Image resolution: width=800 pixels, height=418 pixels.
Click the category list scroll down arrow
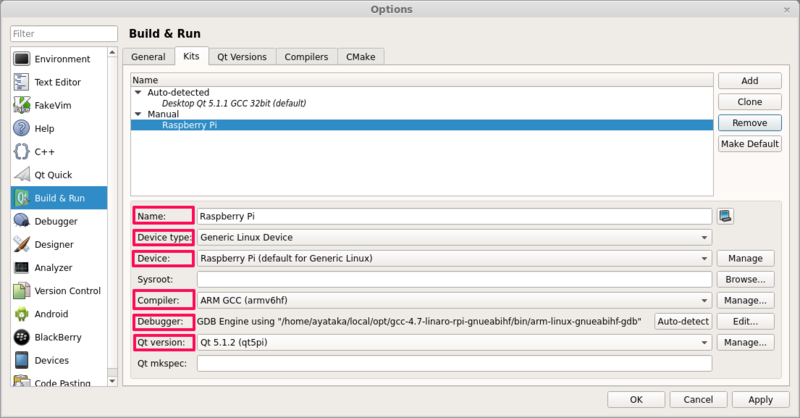(112, 381)
